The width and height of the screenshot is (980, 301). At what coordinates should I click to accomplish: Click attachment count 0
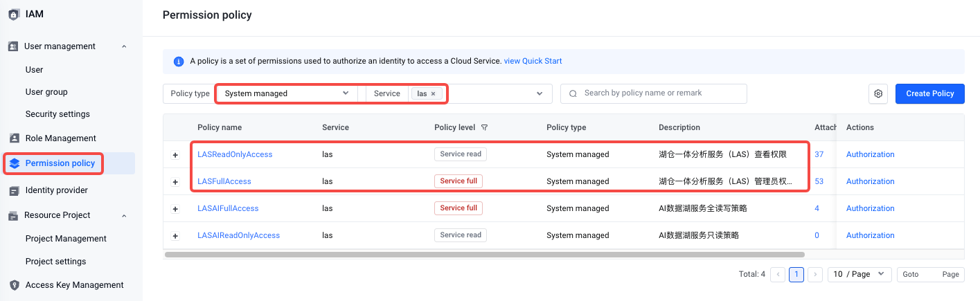(x=817, y=235)
